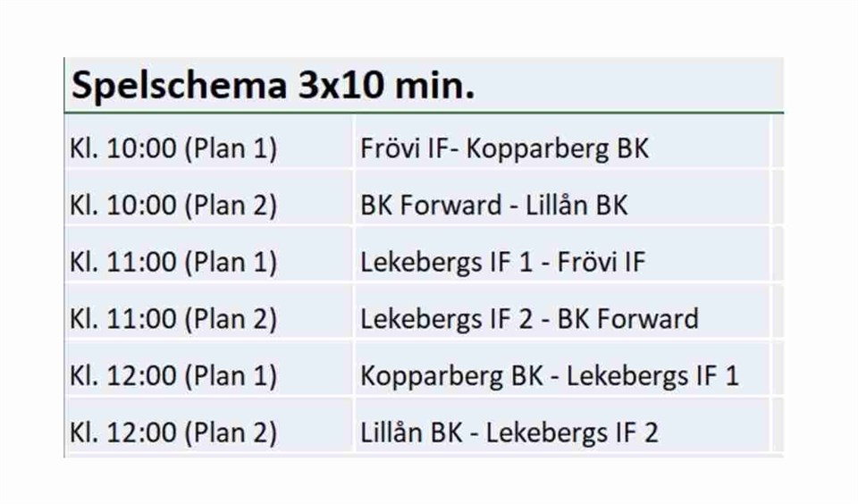Select the Kl. 10:00 (Plan 1) cell
Viewport: 858px width, 504px height.
click(173, 148)
